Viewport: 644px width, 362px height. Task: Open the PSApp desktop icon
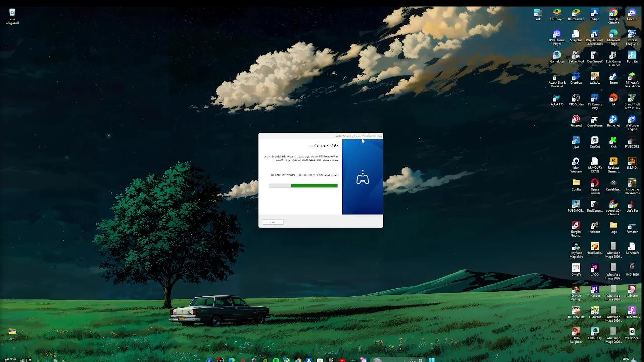pos(595,14)
